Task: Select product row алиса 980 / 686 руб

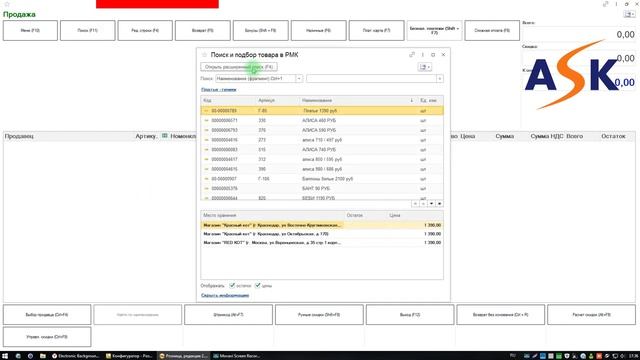Action: coord(322,169)
